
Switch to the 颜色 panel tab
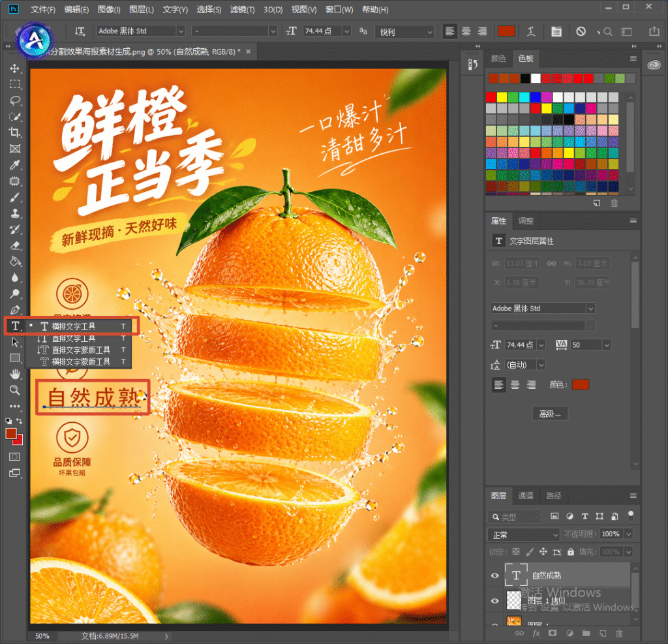coord(498,58)
